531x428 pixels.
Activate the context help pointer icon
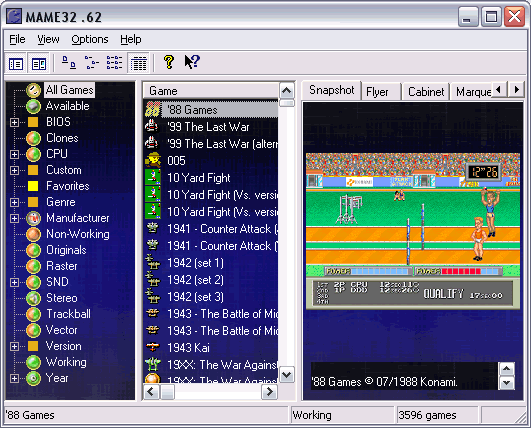(192, 62)
